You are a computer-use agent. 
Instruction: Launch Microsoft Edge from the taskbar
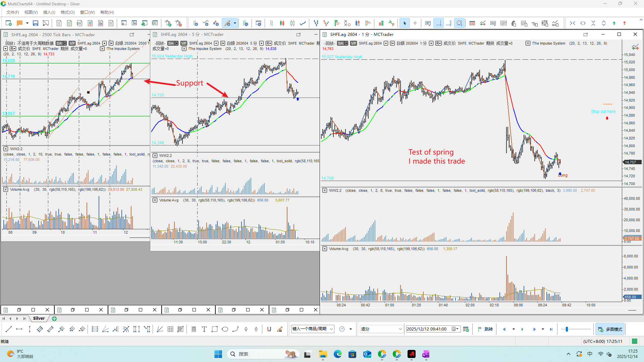click(x=338, y=354)
